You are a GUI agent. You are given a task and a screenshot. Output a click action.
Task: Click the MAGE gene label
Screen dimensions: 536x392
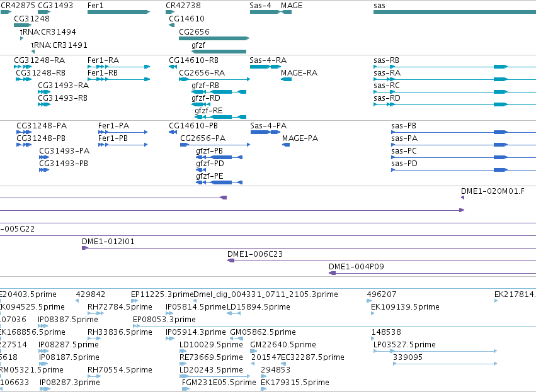(292, 6)
